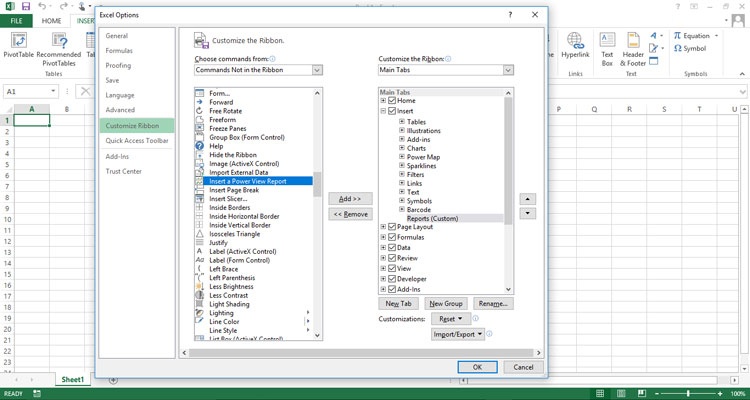The height and width of the screenshot is (400, 750).
Task: Click the zoom slider handle in status bar
Action: (688, 394)
